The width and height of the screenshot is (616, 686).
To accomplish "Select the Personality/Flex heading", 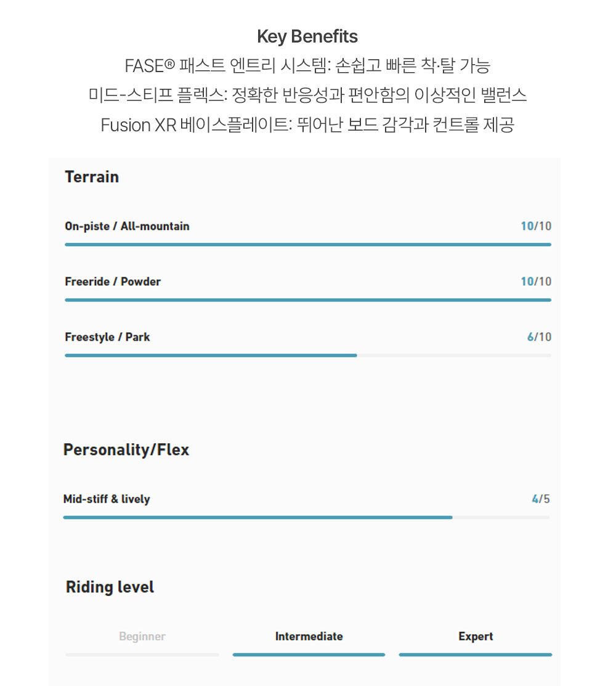I will click(x=126, y=450).
